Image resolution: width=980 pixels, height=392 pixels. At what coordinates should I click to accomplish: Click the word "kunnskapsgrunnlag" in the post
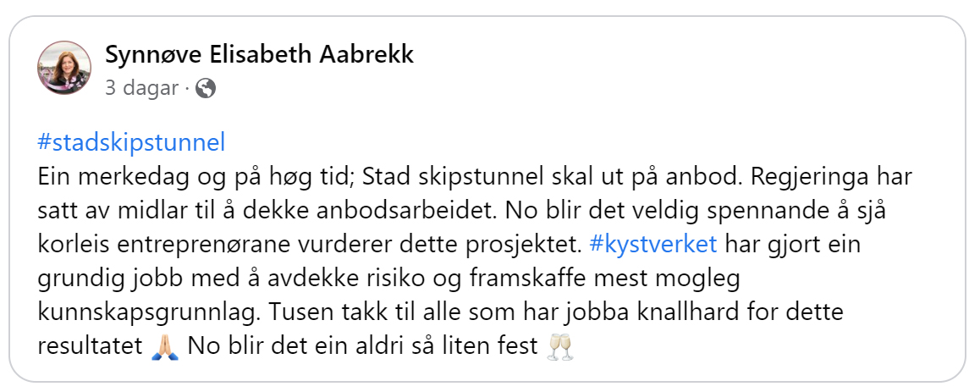point(146,312)
